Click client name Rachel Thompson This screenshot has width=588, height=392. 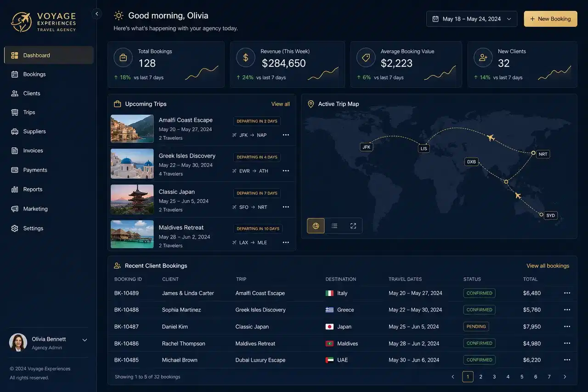click(184, 344)
